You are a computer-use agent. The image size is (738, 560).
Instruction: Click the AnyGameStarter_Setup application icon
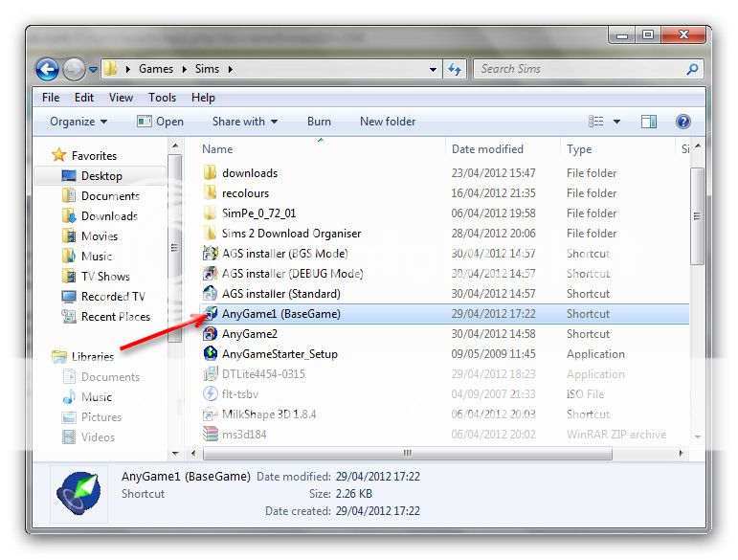pyautogui.click(x=210, y=353)
